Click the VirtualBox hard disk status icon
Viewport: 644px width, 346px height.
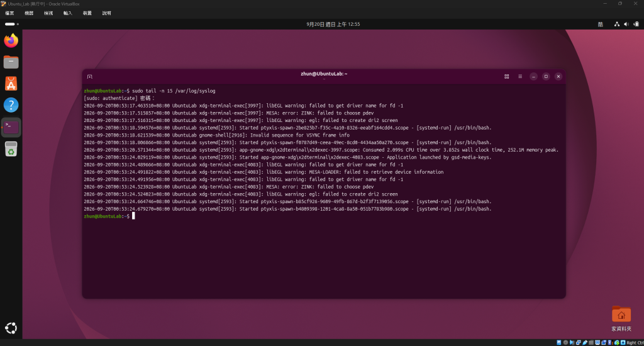(559, 342)
